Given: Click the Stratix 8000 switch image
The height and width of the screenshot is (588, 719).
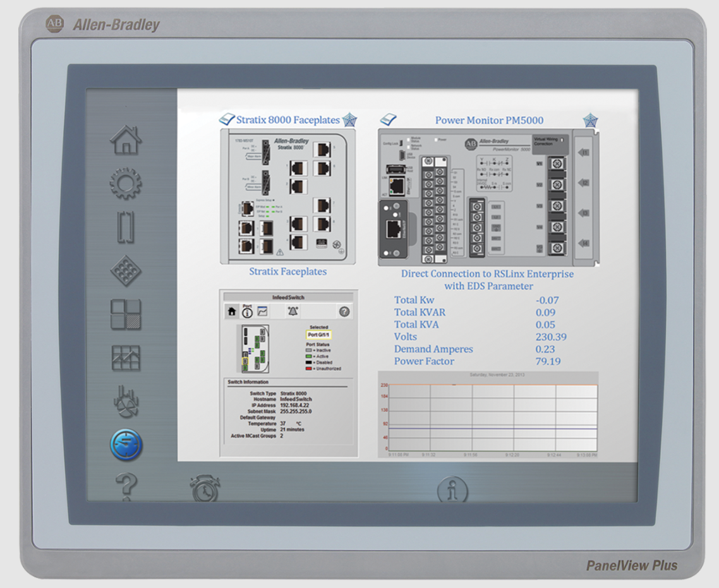Looking at the screenshot, I should [x=287, y=196].
